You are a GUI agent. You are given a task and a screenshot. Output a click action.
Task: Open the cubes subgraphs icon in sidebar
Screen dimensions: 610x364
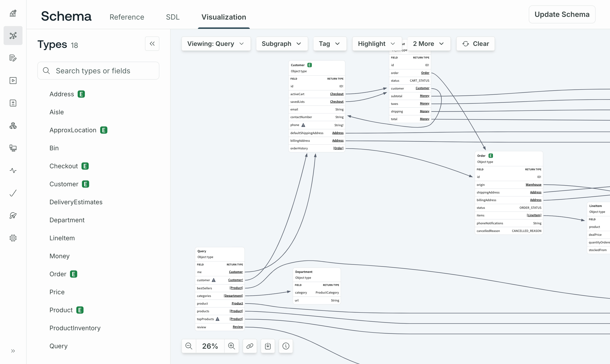(13, 126)
